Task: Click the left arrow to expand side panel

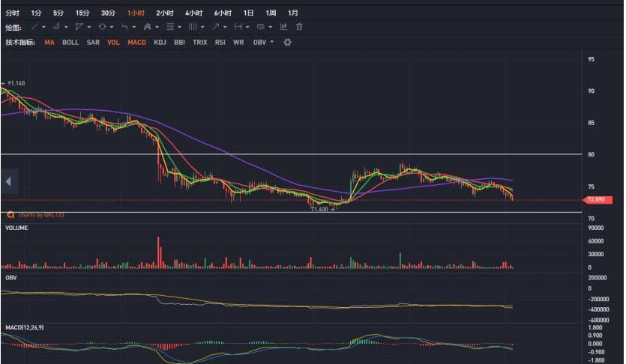Action: (8, 181)
